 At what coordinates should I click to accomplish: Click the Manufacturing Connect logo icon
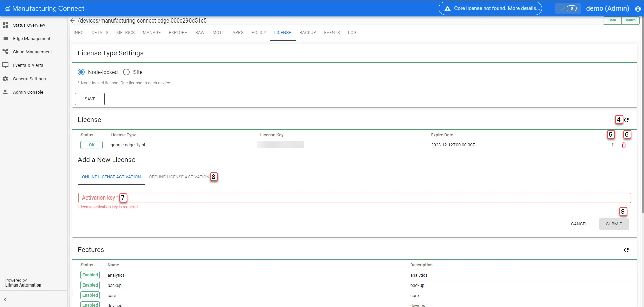(8, 8)
